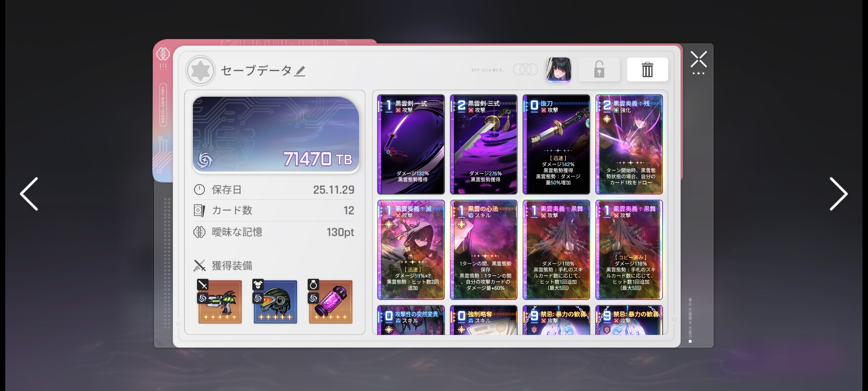Click the star emblem beside セーブデータ
The width and height of the screenshot is (868, 391).
[x=200, y=71]
